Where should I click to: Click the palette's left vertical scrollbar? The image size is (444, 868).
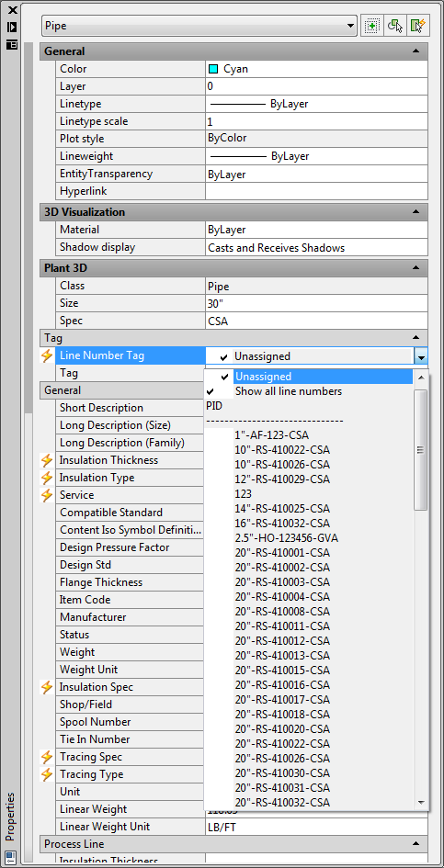pyautogui.click(x=28, y=227)
